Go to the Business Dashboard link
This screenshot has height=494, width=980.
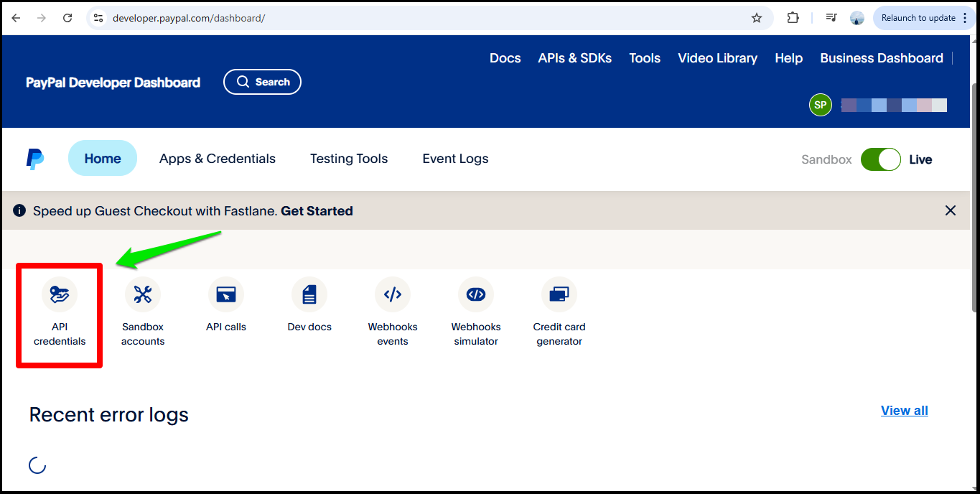tap(882, 58)
